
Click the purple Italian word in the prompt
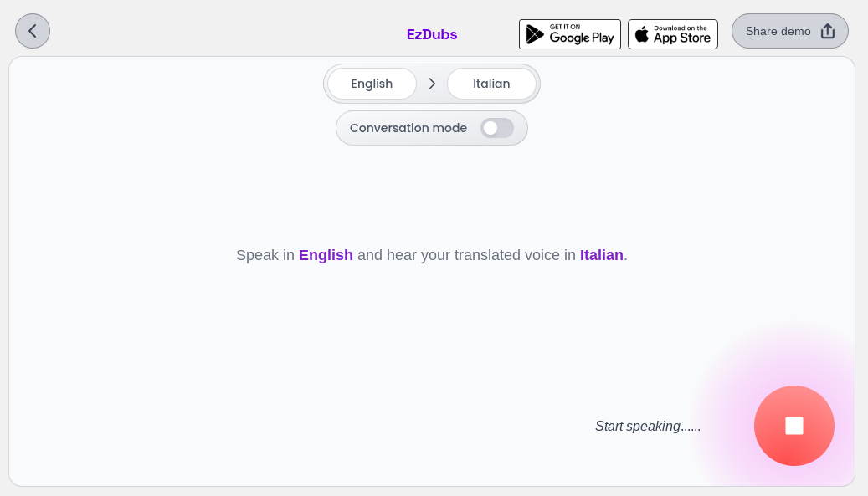tap(601, 255)
